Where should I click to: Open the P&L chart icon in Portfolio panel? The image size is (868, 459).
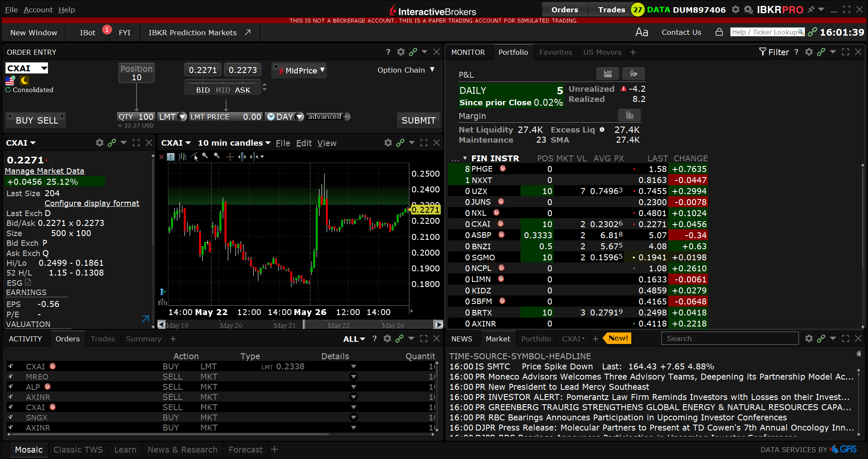608,73
